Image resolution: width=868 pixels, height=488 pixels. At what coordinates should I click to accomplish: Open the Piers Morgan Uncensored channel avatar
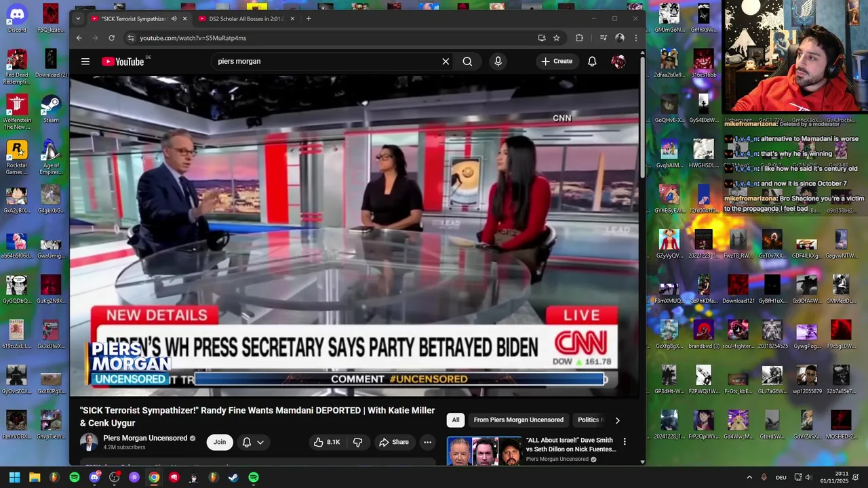tap(89, 442)
